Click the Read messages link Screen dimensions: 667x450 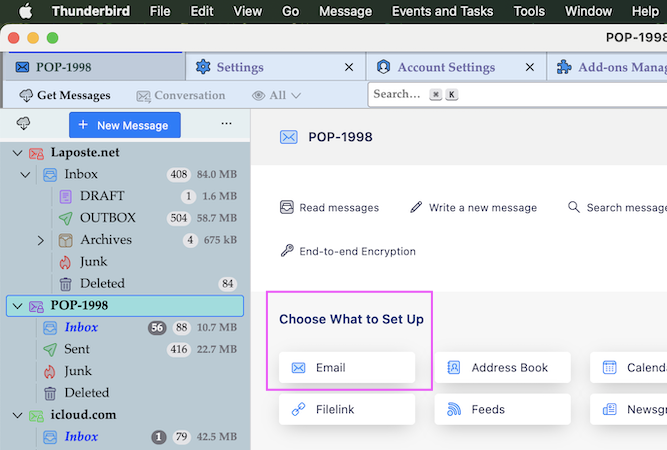tap(330, 208)
